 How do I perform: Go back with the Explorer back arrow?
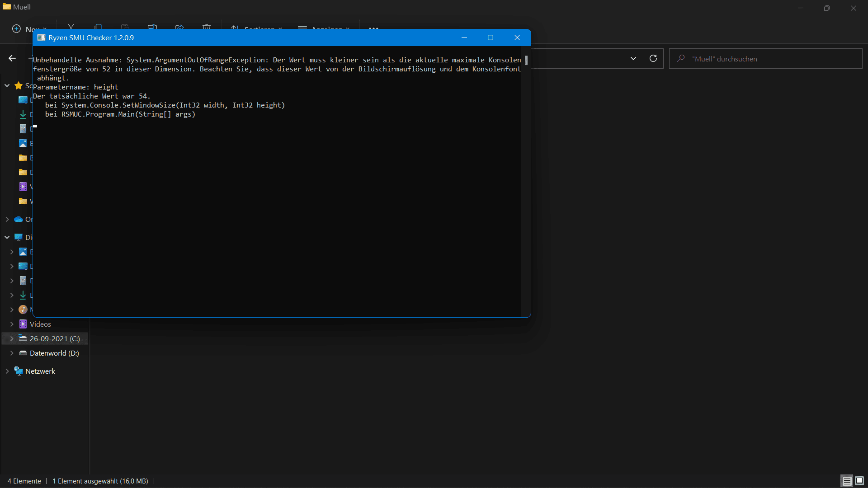(12, 58)
